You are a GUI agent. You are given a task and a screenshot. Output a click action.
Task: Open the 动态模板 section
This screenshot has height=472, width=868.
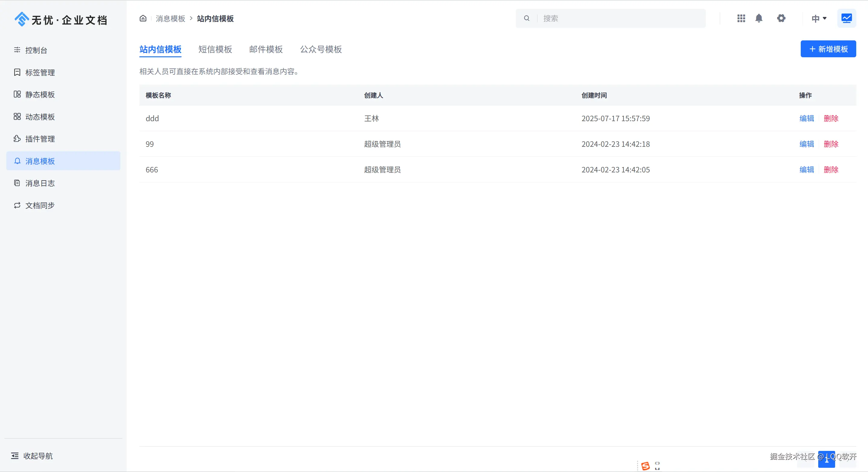[40, 116]
